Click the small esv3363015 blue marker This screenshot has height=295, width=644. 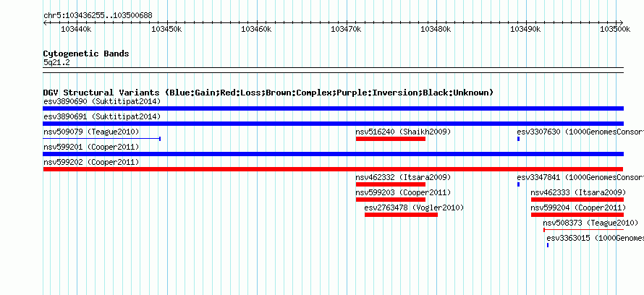pos(548,245)
